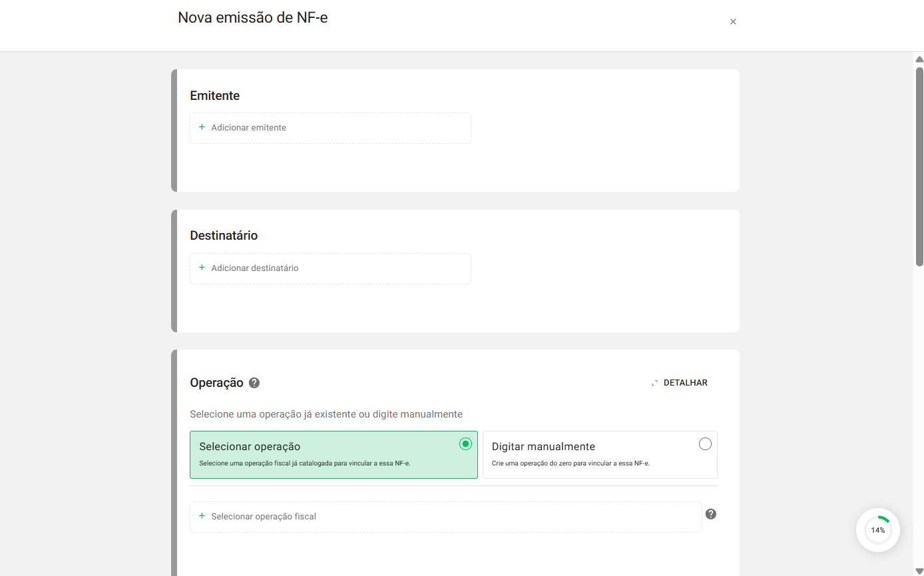
Task: Click the Nova emissão de NF-e title
Action: 252,18
